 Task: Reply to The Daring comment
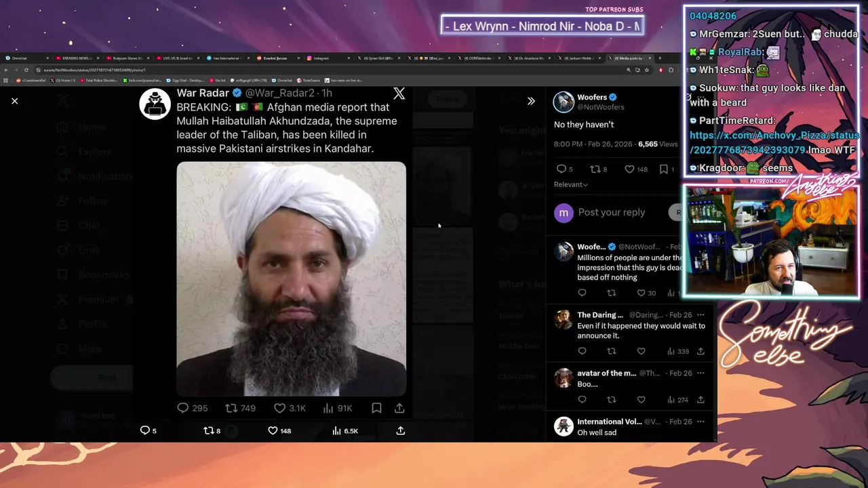(582, 351)
